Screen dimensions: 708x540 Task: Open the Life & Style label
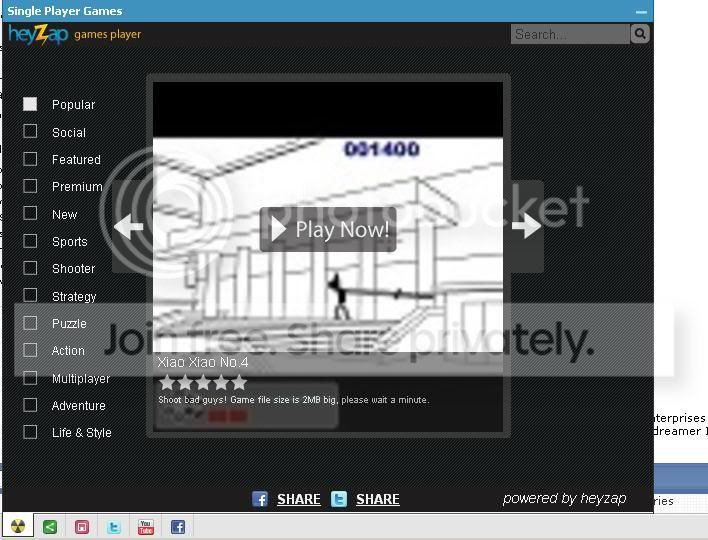point(82,433)
